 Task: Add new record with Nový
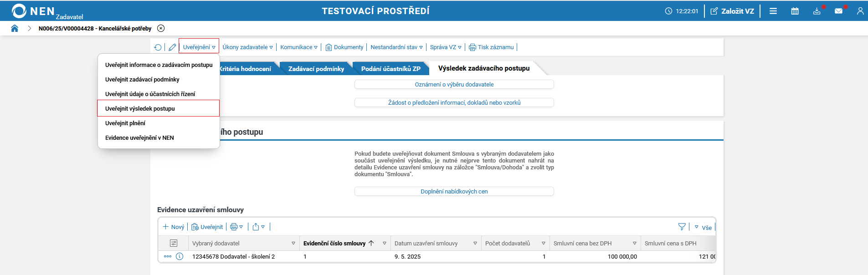[x=174, y=227]
